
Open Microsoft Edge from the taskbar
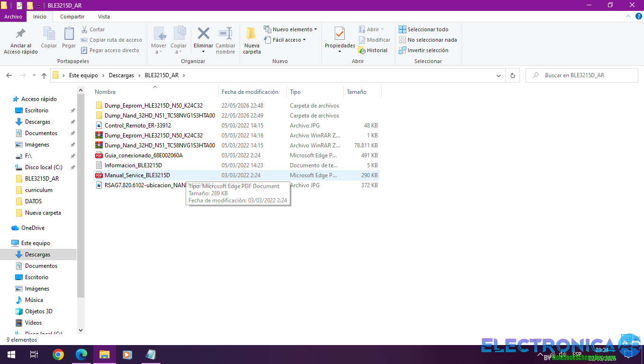pyautogui.click(x=81, y=355)
